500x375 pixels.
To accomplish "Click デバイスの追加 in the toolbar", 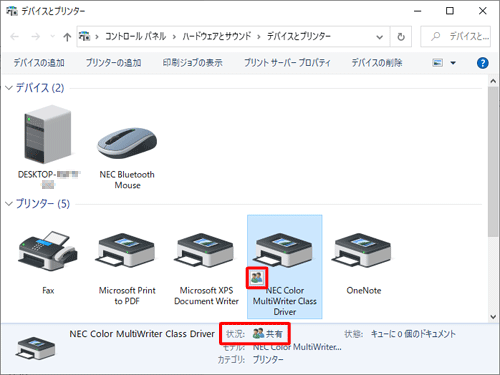I will pos(39,63).
